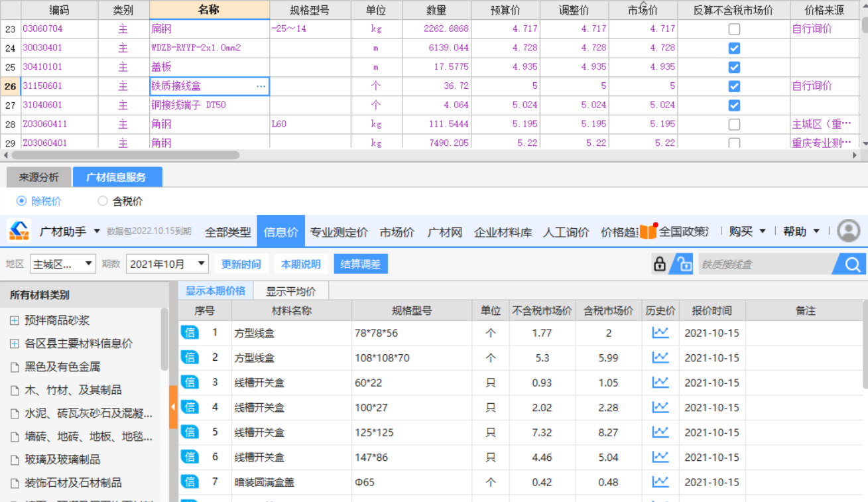Click the 信 badge on row 5
The height and width of the screenshot is (502, 868).
pos(190,432)
